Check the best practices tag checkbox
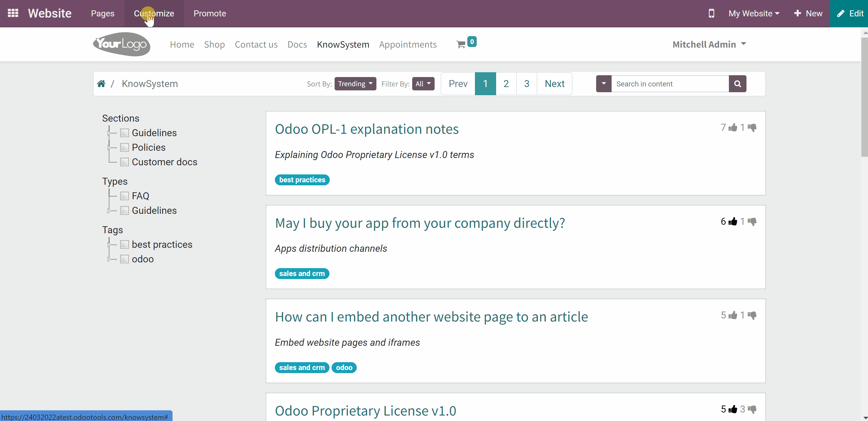Viewport: 868px width, 421px height. [124, 244]
